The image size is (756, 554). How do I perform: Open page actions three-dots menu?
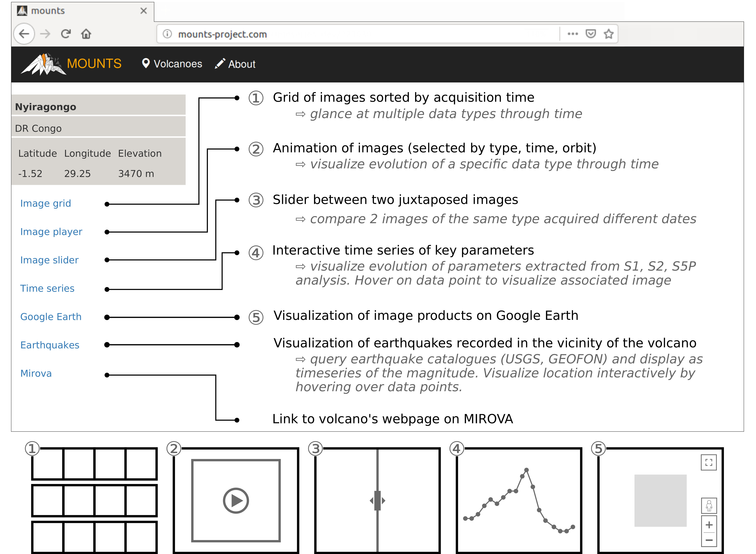pyautogui.click(x=573, y=34)
